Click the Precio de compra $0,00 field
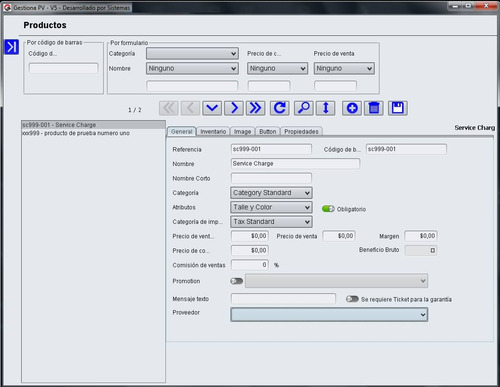 click(x=250, y=250)
